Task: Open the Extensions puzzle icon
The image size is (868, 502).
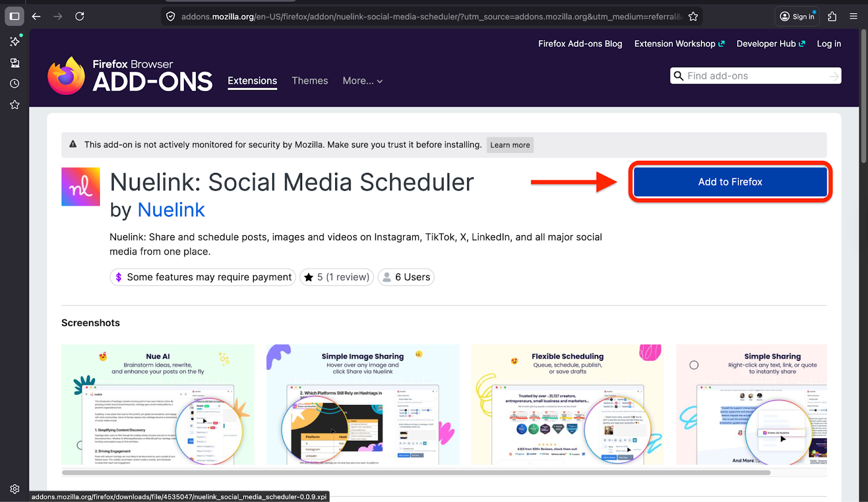Action: tap(832, 16)
